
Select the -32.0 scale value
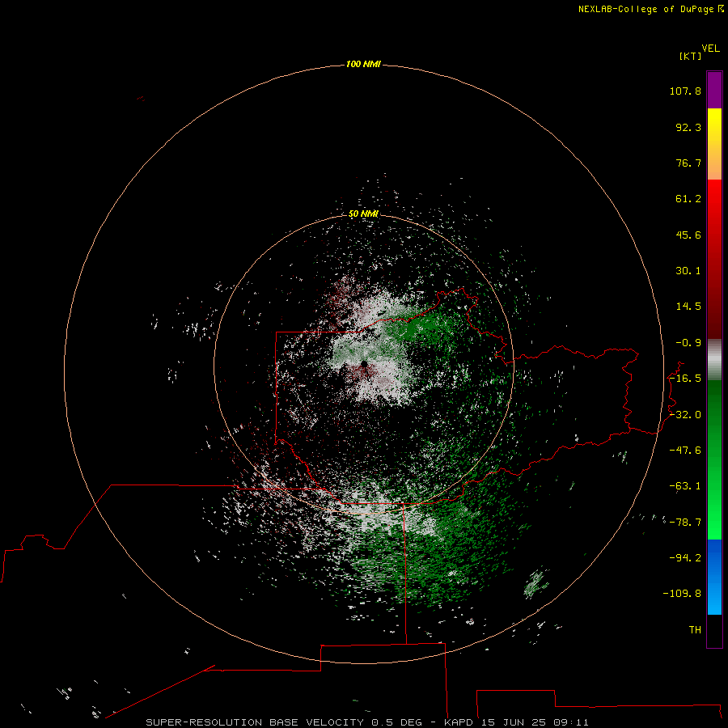click(x=685, y=415)
